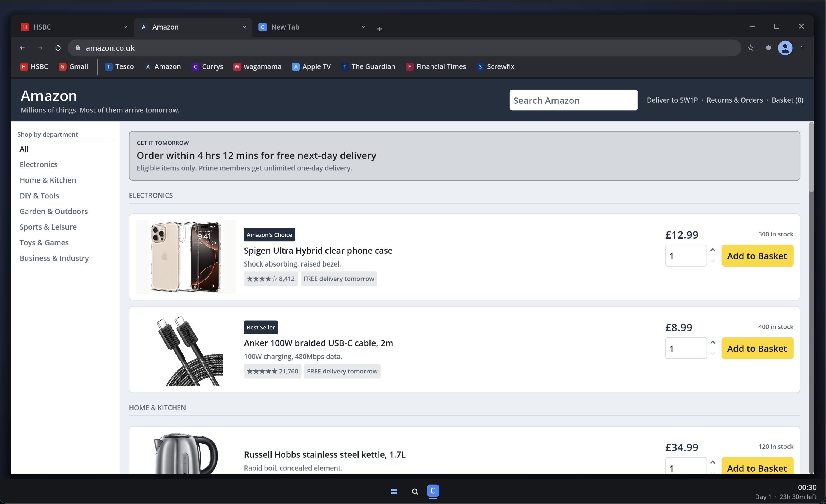Viewport: 826px width, 504px height.
Task: Select the Toys & Games department
Action: tap(44, 243)
